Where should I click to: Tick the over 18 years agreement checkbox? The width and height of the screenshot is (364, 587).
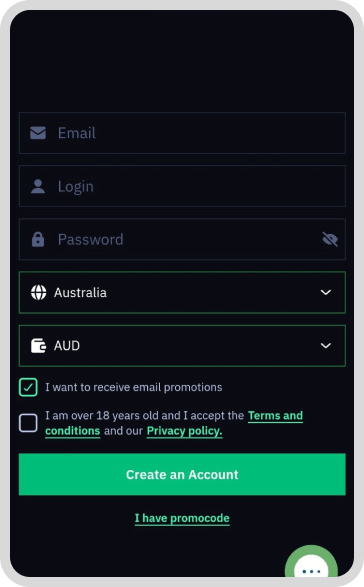point(28,423)
